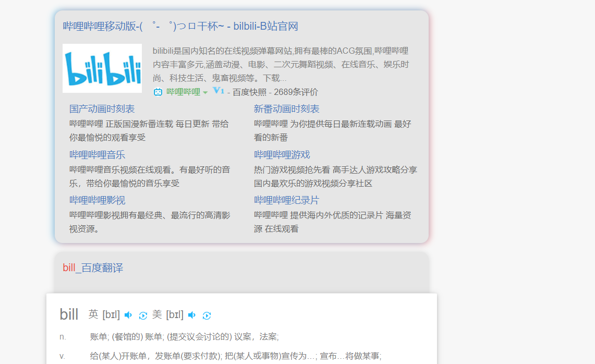Click the large word bill heading

(69, 314)
